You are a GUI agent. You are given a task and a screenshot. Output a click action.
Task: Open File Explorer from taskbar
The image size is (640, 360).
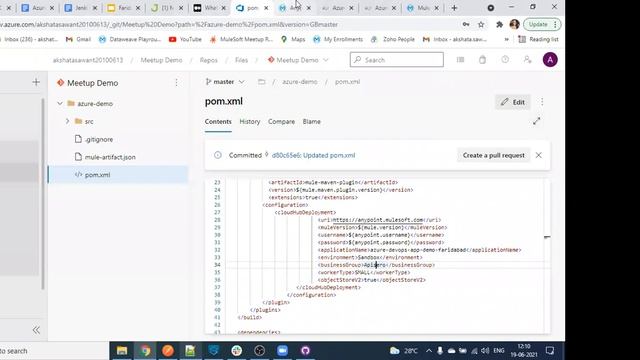coord(122,351)
